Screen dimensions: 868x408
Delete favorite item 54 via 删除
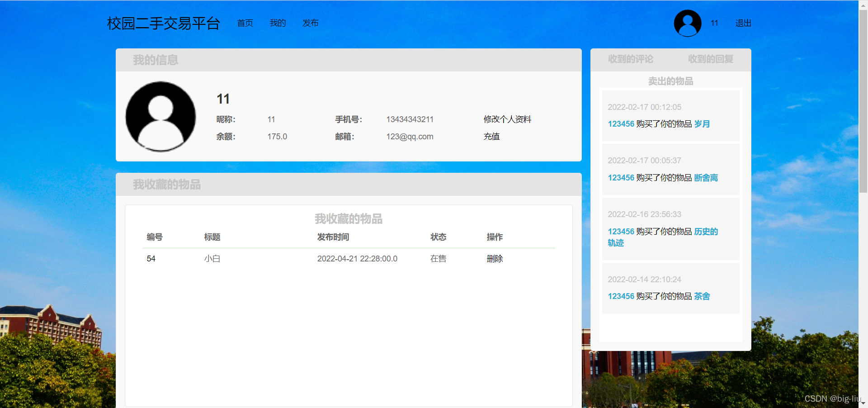tap(495, 259)
